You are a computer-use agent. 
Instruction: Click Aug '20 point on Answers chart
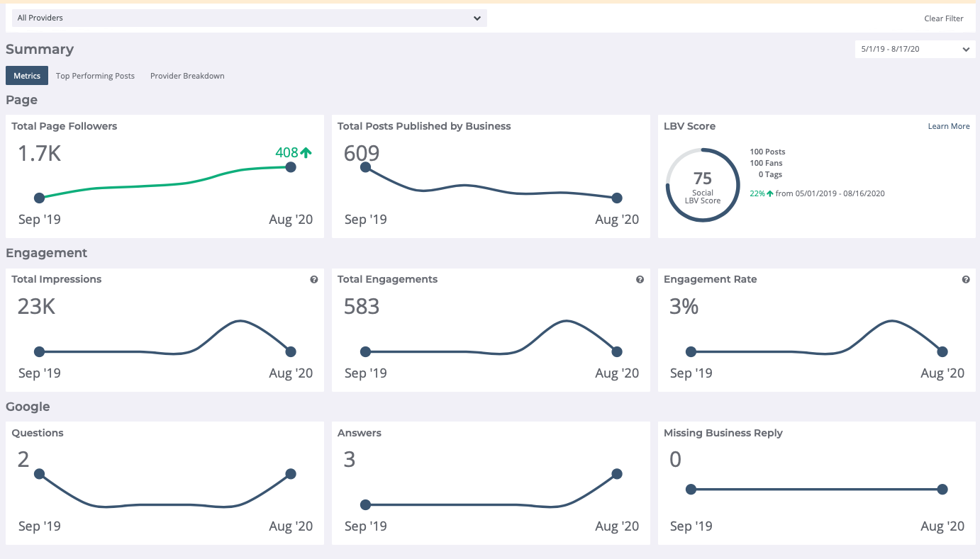(x=617, y=474)
